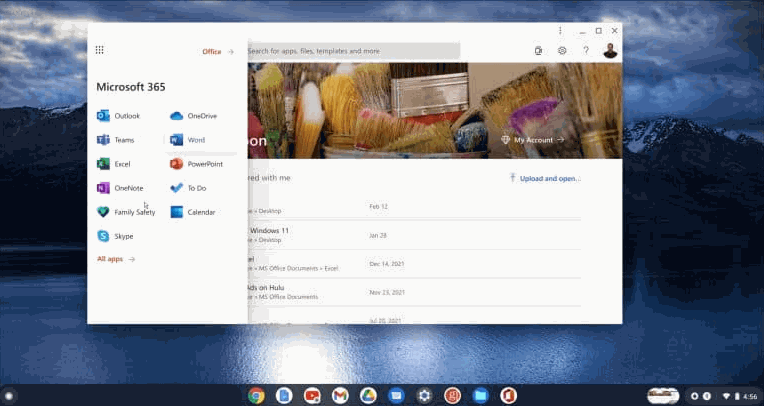Open Family Safety app
Screen dimensions: 764x406
point(126,212)
